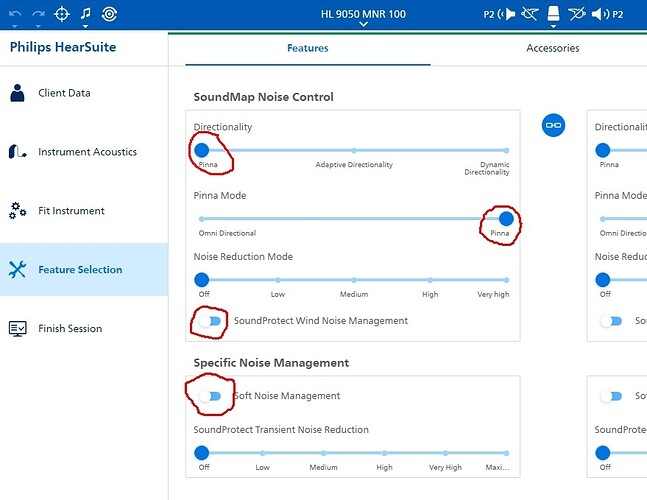
Task: Expand the arrow under the music note
Action: coord(85,26)
